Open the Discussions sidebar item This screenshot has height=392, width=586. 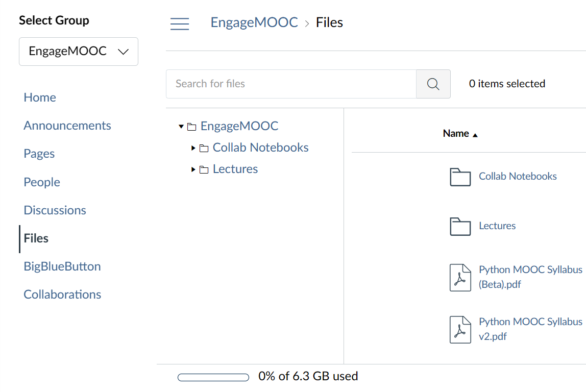(x=55, y=210)
